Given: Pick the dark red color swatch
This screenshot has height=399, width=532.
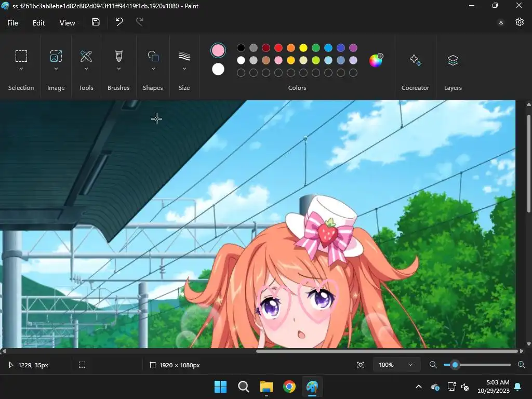Looking at the screenshot, I should pyautogui.click(x=266, y=48).
